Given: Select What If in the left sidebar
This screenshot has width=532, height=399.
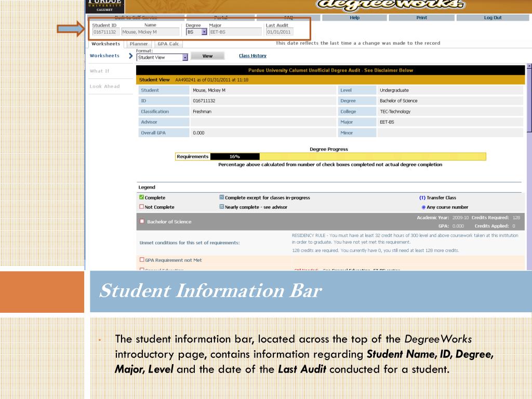Looking at the screenshot, I should [99, 71].
